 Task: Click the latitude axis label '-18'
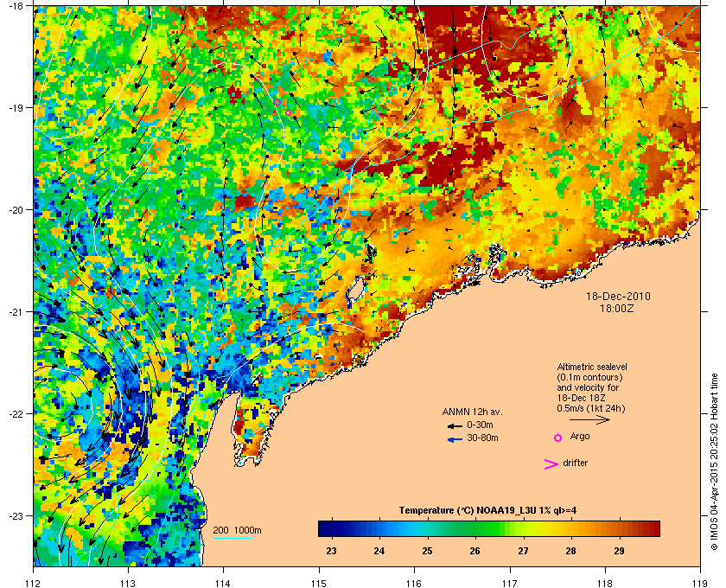[x=16, y=6]
